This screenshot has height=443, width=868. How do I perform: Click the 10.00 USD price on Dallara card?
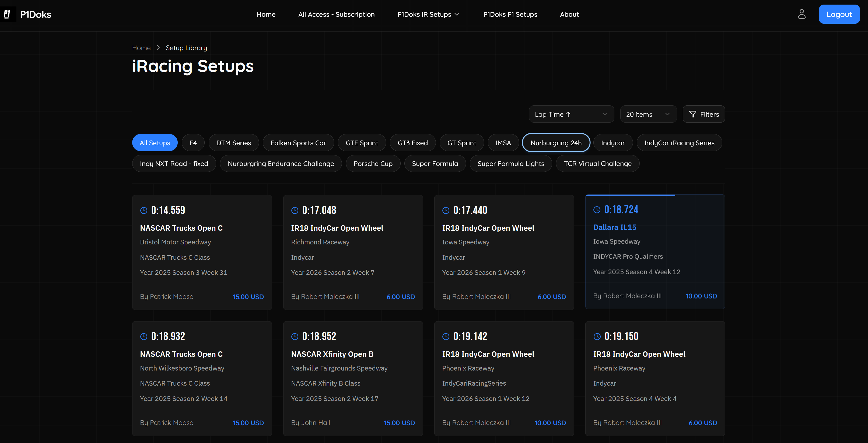tap(701, 296)
